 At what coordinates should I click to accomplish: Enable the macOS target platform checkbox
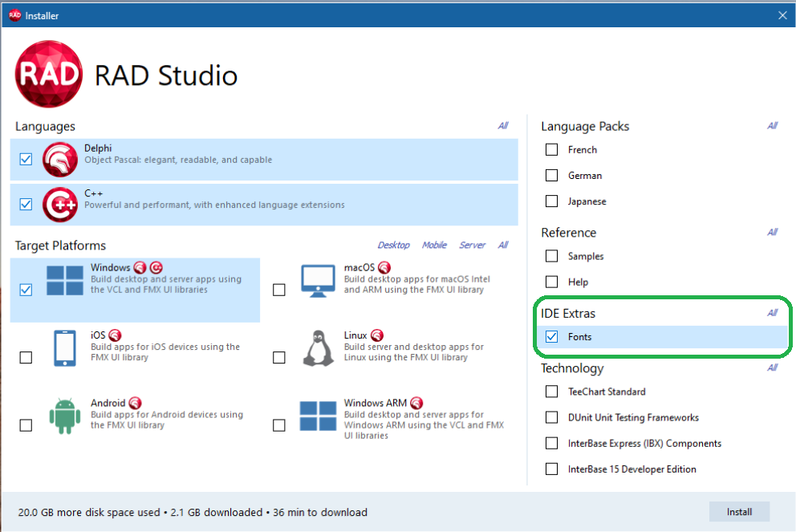279,290
